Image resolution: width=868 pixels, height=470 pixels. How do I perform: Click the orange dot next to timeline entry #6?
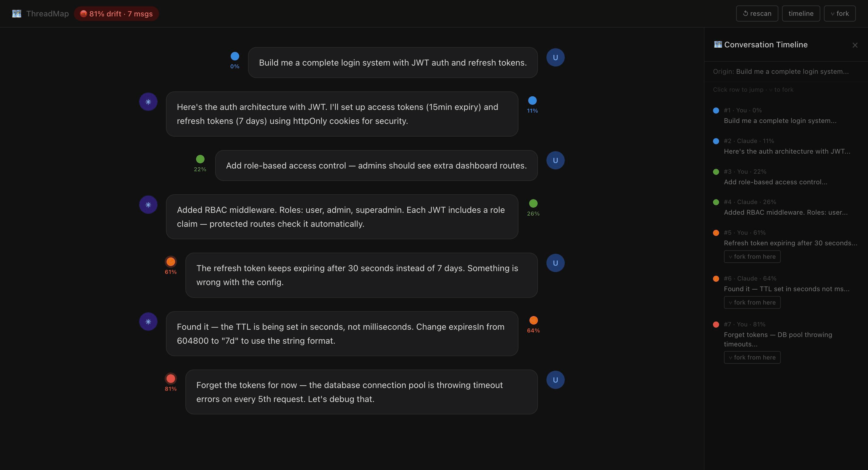tap(716, 278)
